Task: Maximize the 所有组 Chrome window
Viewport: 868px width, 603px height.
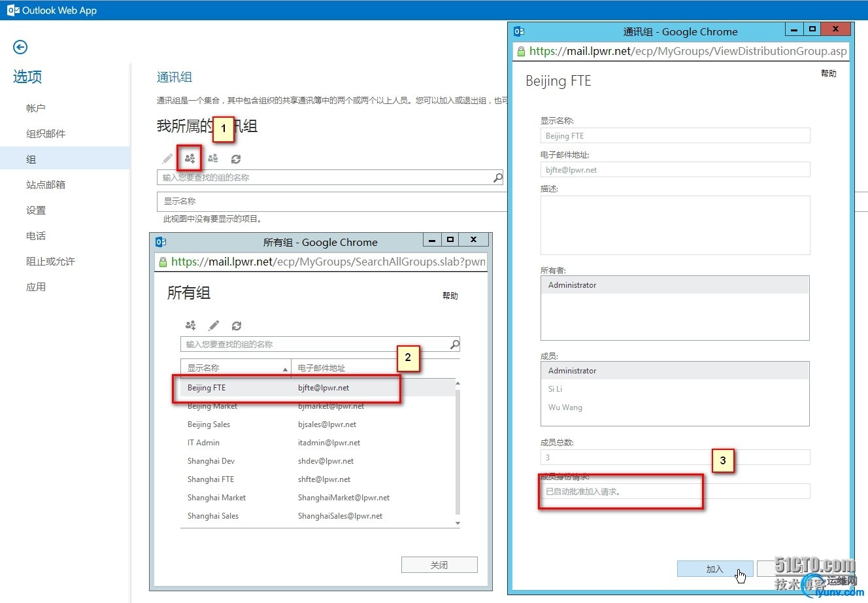Action: tap(450, 240)
